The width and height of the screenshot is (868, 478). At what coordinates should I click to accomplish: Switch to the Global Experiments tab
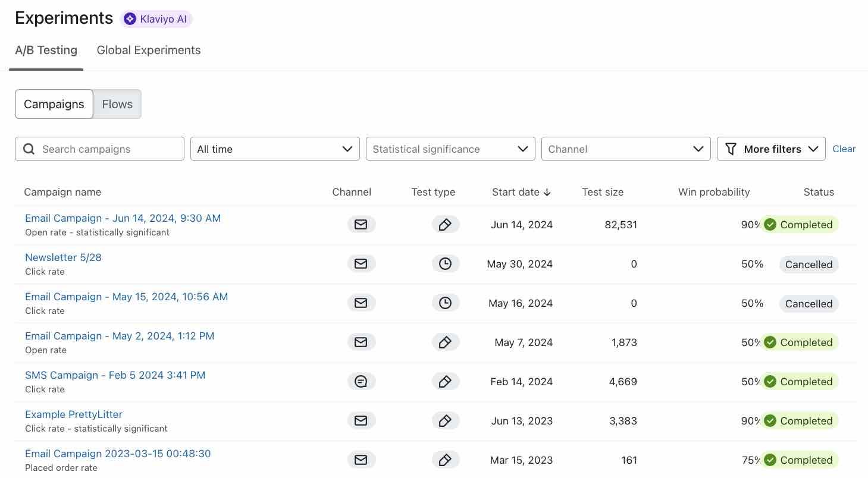click(148, 50)
